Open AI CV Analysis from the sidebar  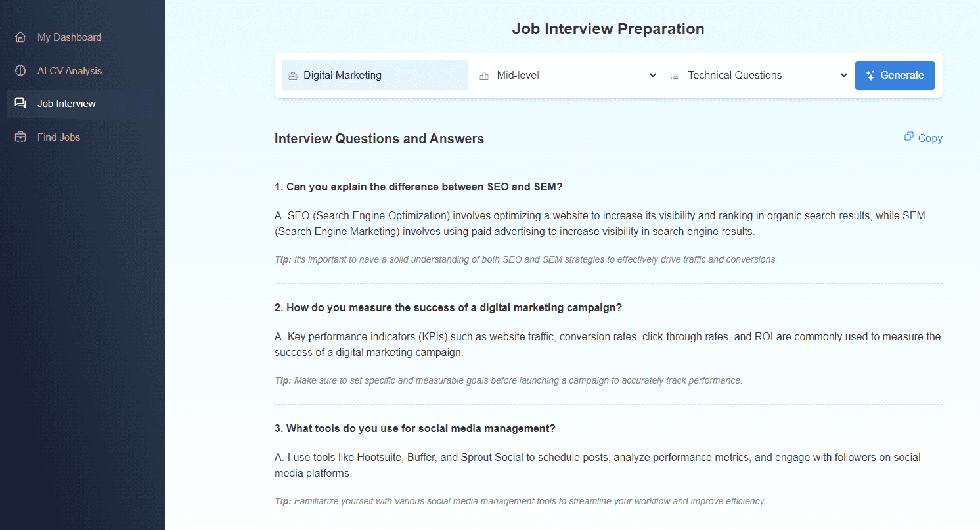coord(70,71)
